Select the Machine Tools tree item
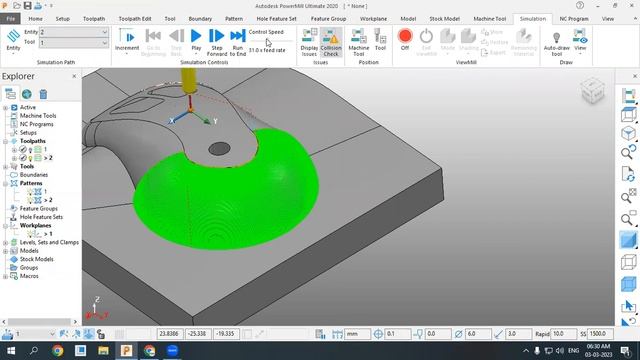Image resolution: width=640 pixels, height=360 pixels. pos(38,116)
